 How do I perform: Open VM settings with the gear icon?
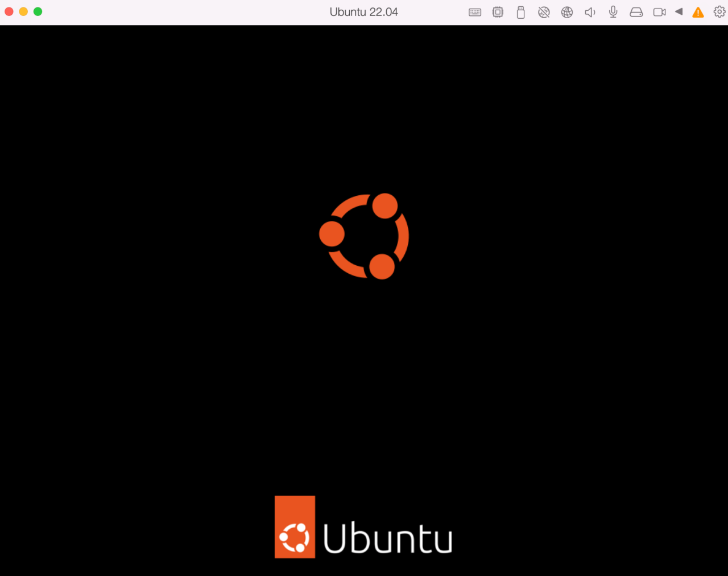[718, 11]
